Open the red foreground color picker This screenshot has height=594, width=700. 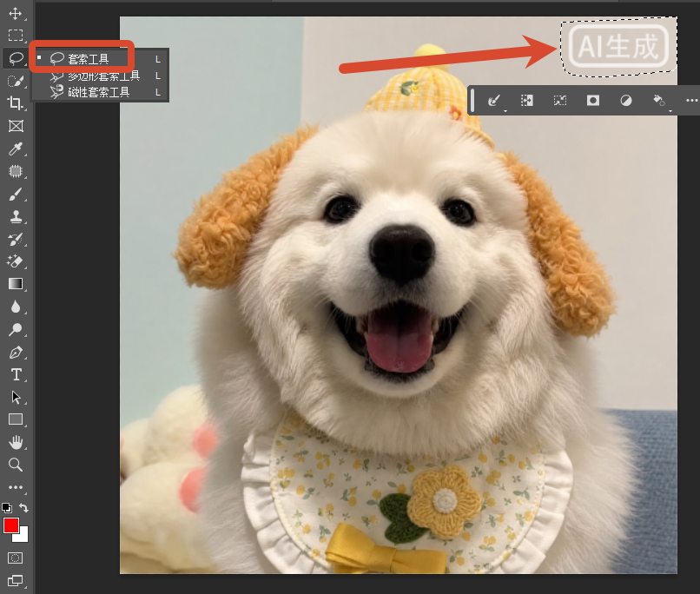[10, 525]
